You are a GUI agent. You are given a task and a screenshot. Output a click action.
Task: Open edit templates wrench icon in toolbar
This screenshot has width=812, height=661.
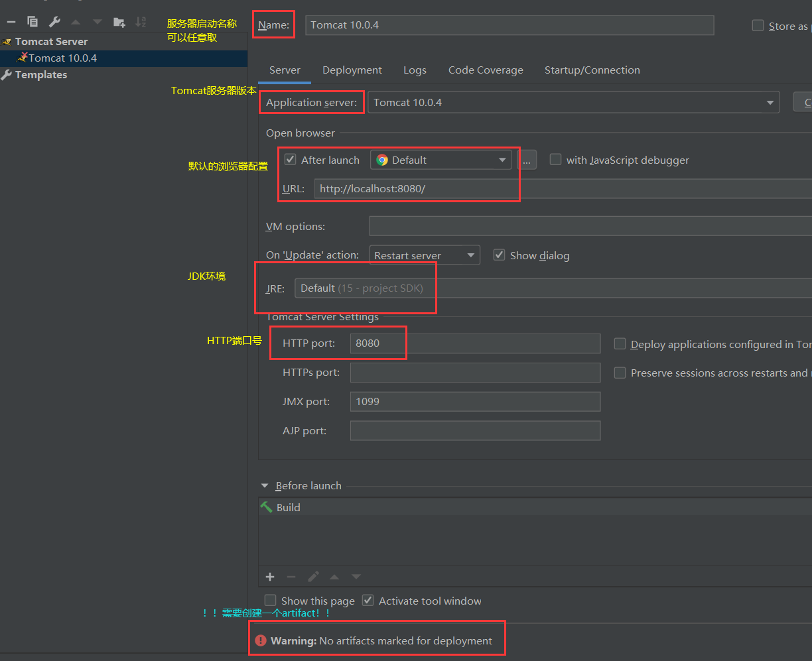click(54, 22)
